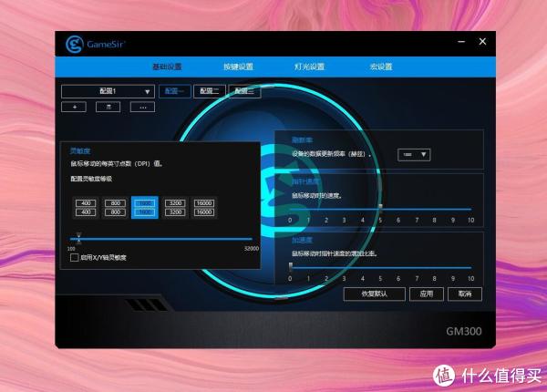547x392 pixels.
Task: Open the 刷新率 polling rate dropdown
Action: [x=414, y=154]
